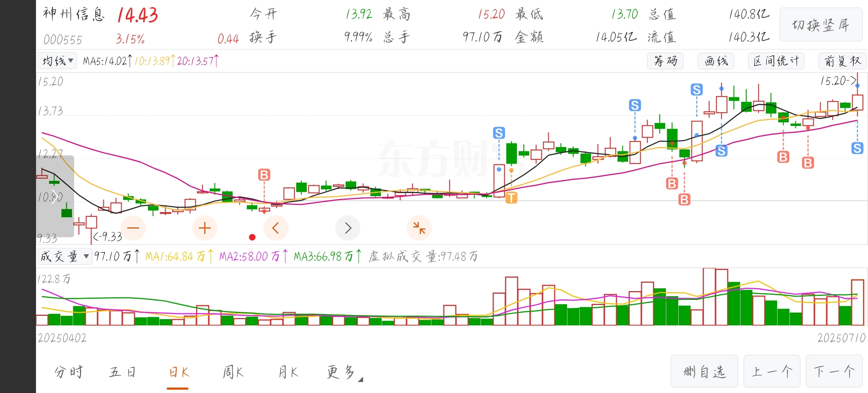Click the MA5:14.02 value
868x393 pixels.
pos(107,61)
